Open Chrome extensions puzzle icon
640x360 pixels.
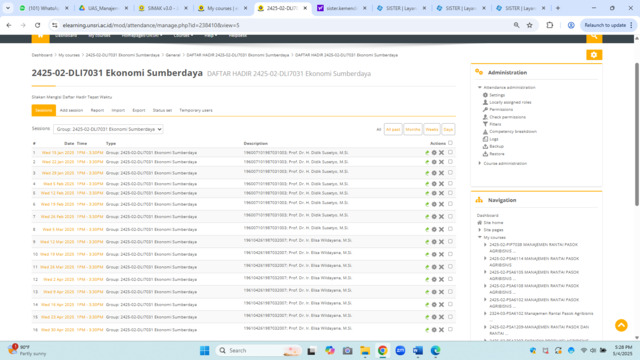pos(550,25)
